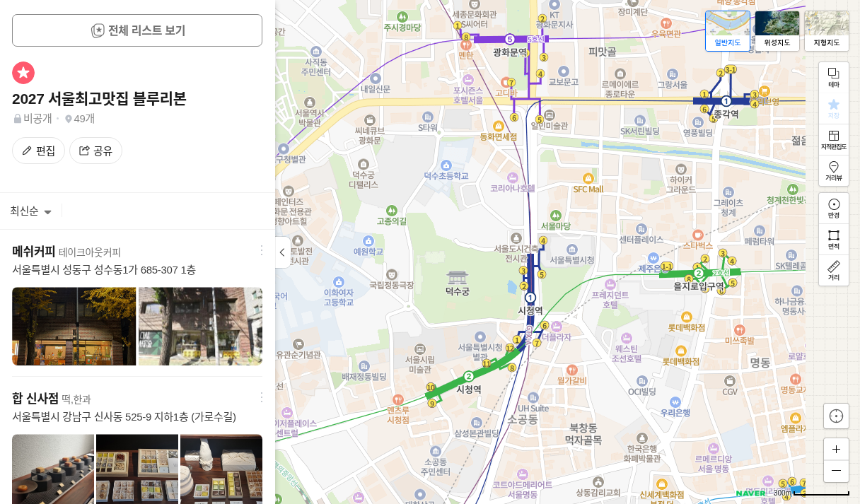The height and width of the screenshot is (504, 860).
Task: Click the 저장 star map tool
Action: 834,109
